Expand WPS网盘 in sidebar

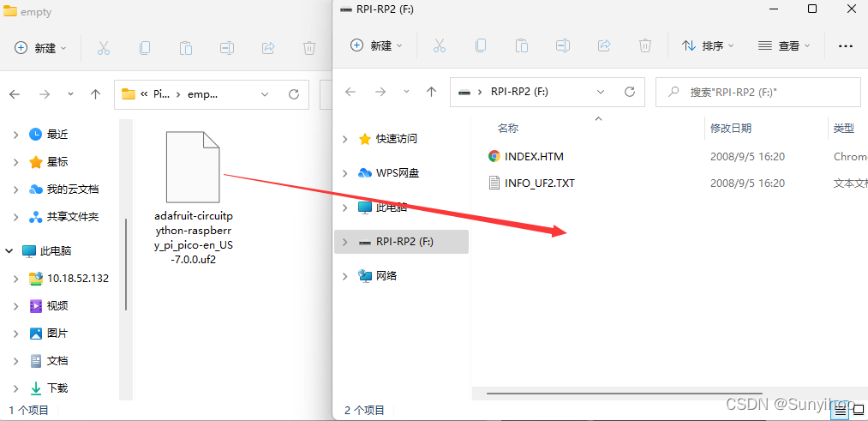click(345, 173)
